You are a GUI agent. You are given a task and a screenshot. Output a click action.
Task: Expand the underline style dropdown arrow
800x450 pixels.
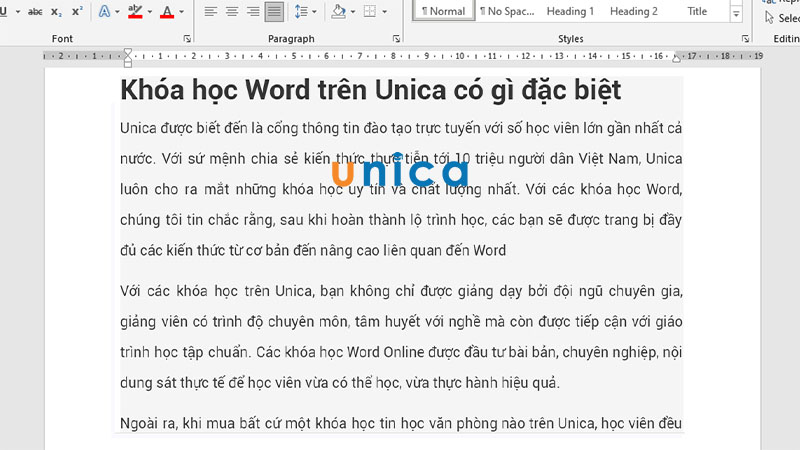tap(15, 12)
